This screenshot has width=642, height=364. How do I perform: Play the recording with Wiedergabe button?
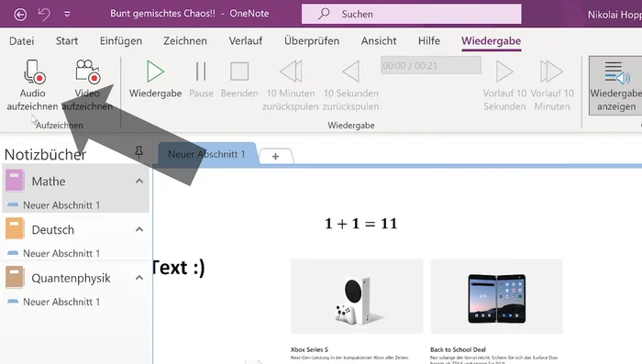155,79
